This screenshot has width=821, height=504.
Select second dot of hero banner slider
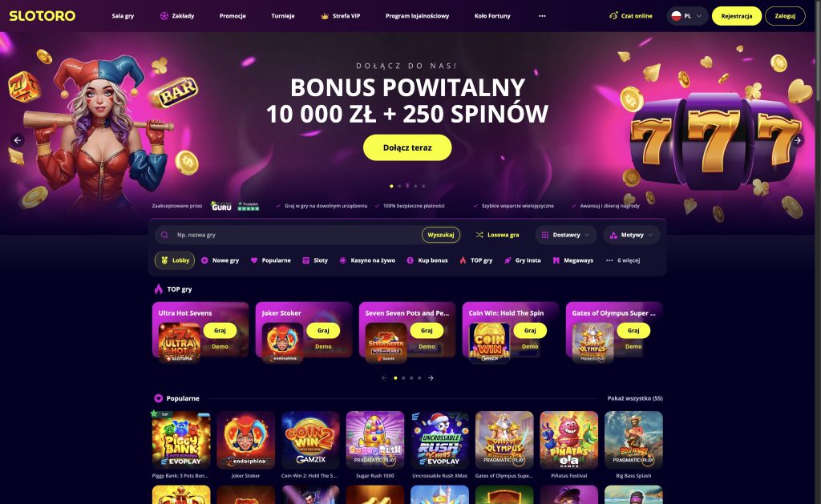tap(399, 186)
